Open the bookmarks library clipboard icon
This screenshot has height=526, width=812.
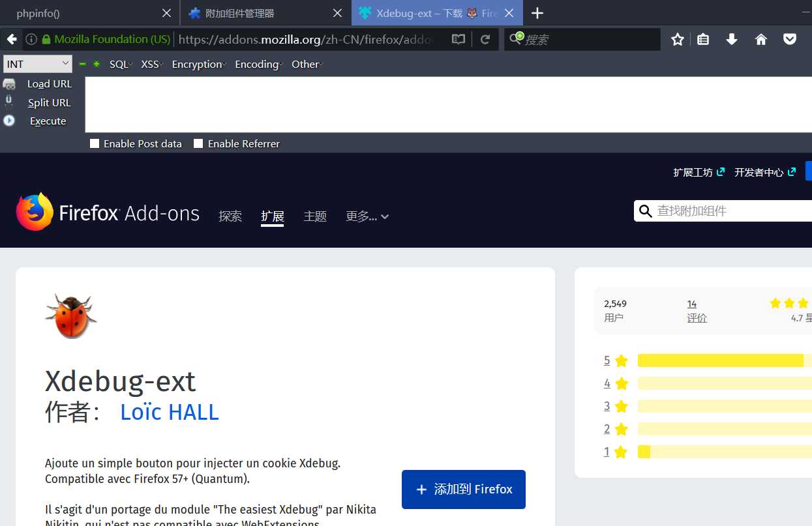[703, 40]
